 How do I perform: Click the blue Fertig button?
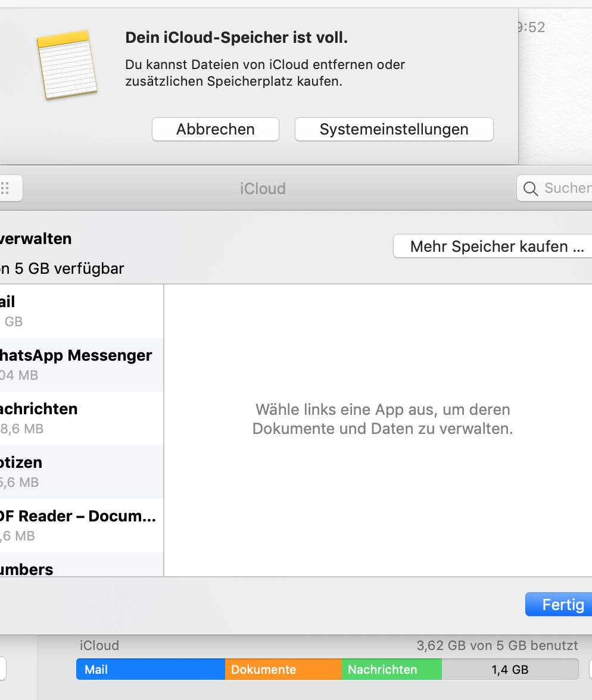[x=559, y=605]
